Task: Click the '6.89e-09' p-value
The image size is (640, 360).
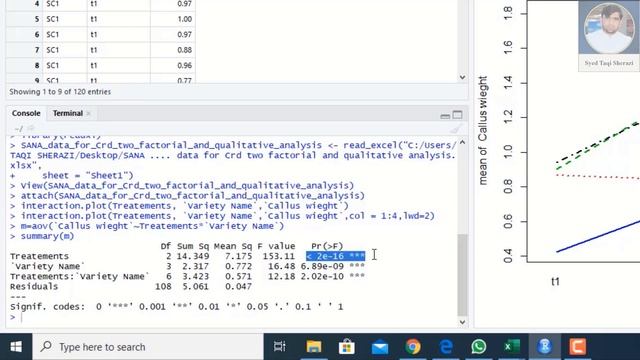Action: click(x=322, y=266)
